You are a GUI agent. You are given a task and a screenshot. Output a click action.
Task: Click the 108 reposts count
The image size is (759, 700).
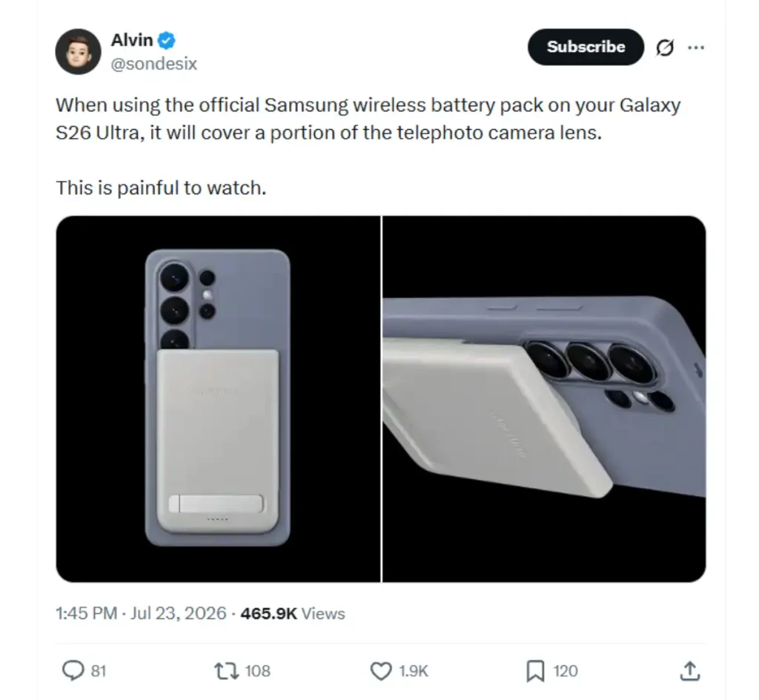257,671
